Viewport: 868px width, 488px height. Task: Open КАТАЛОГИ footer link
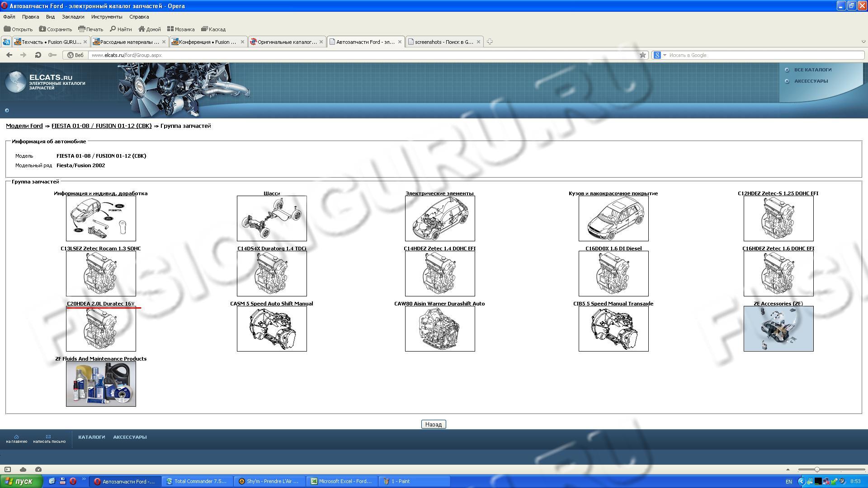[x=91, y=437]
